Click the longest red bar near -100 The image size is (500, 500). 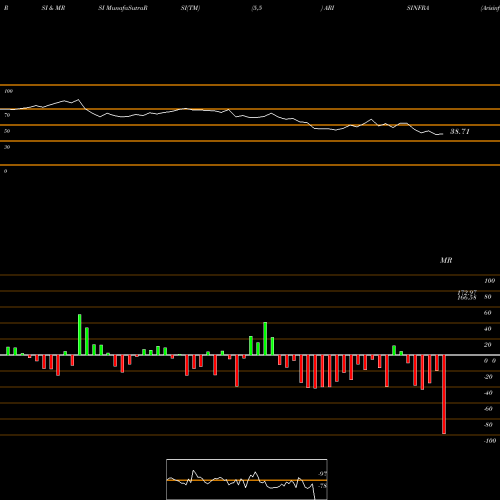tap(444, 394)
